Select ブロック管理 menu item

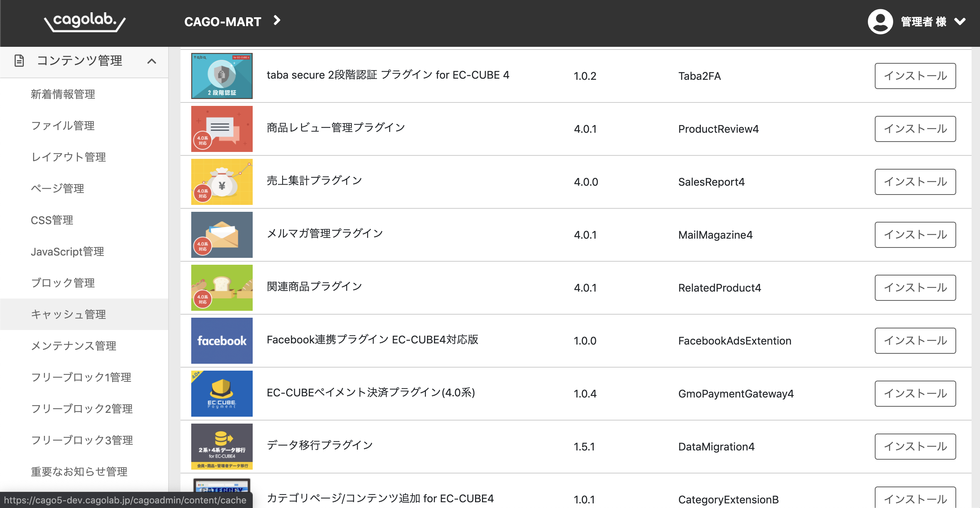63,283
